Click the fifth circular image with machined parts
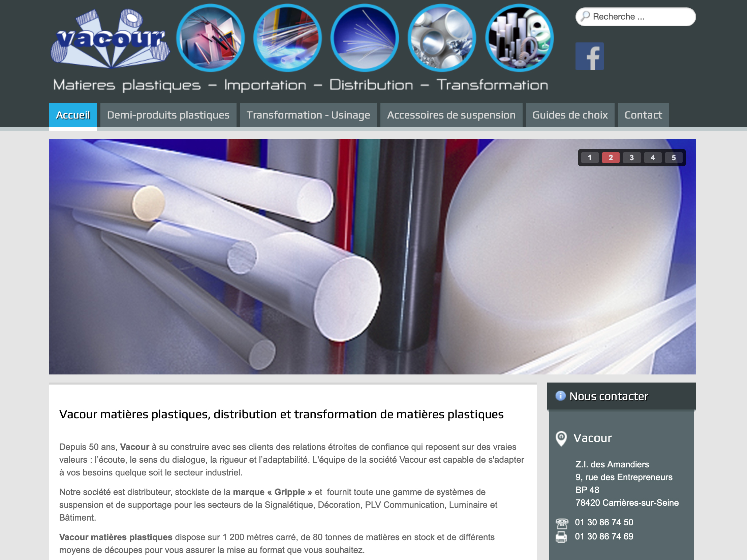Screen dimensions: 747x560 click(519, 38)
